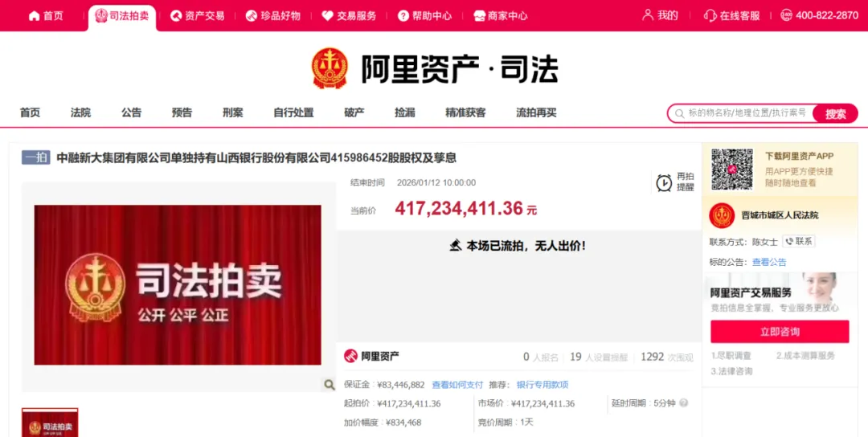
Task: Click the question mark icon beside 帮助中心
Action: (403, 15)
